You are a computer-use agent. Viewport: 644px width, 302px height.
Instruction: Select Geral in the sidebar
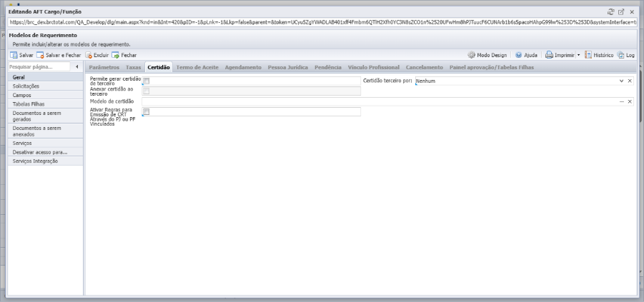[x=45, y=77]
